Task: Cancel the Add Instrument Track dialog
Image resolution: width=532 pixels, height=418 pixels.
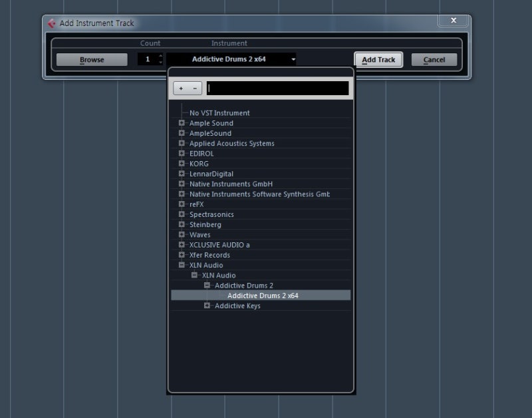Action: click(x=434, y=60)
